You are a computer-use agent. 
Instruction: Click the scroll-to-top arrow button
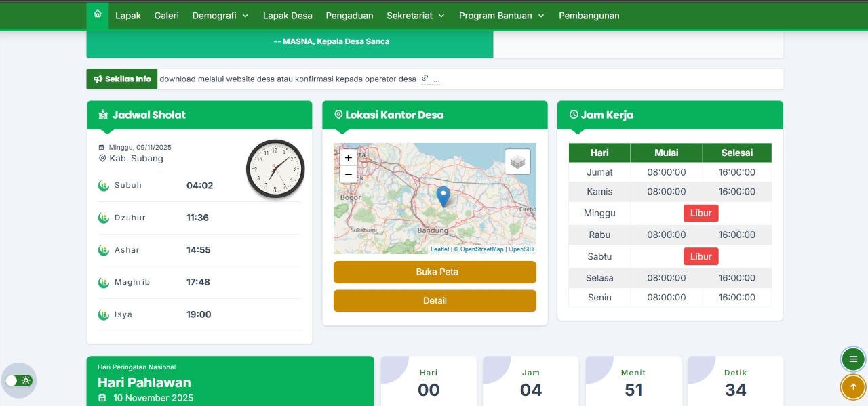click(853, 387)
